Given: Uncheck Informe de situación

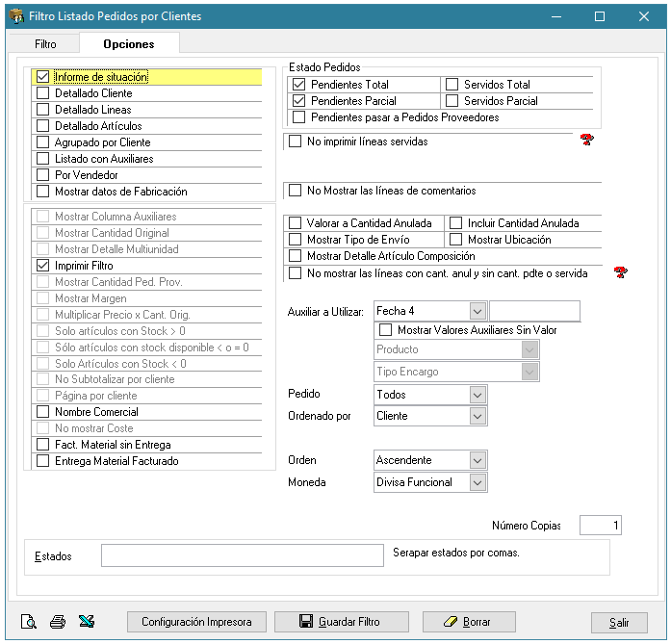Looking at the screenshot, I should (x=42, y=77).
